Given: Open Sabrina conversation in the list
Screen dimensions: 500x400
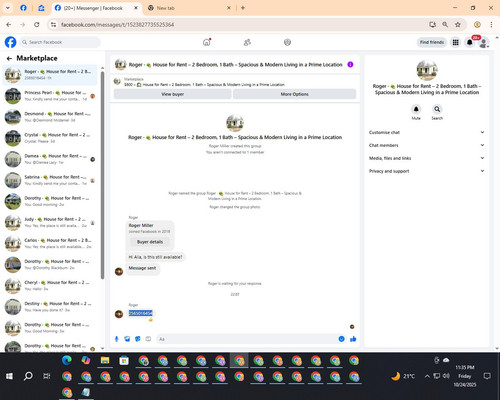Looking at the screenshot, I should point(50,180).
